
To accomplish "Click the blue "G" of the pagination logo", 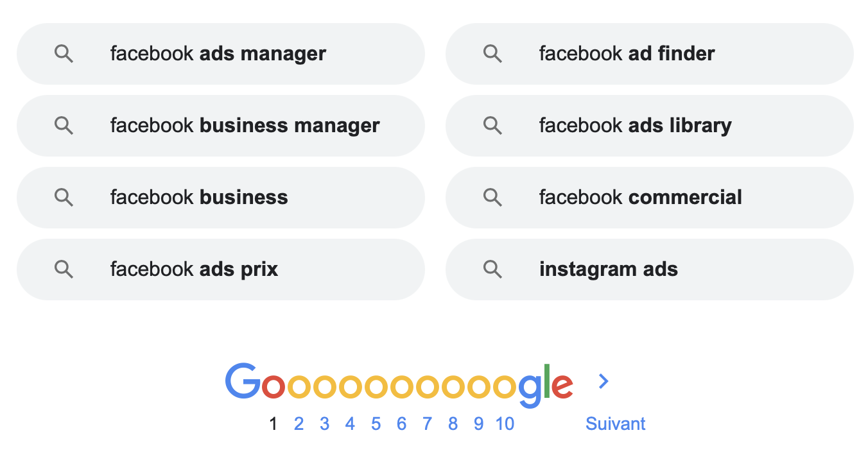I will pyautogui.click(x=243, y=382).
